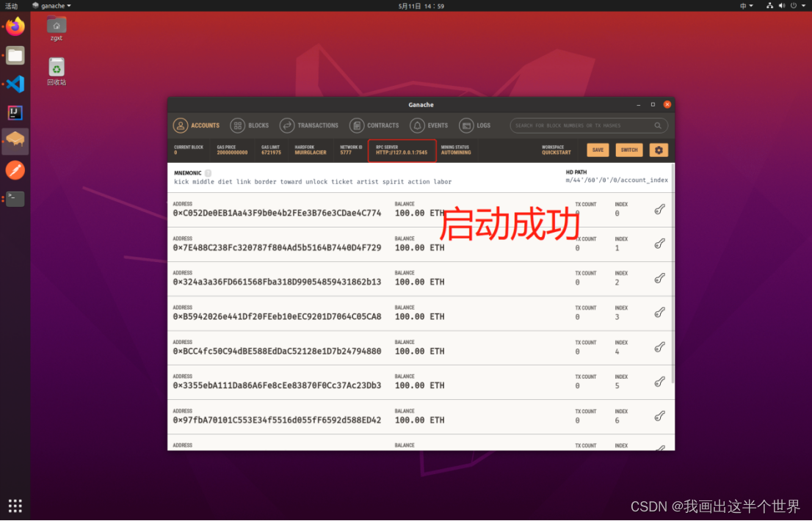Screen dimensions: 812x521
Task: Click the Automining status value
Action: click(456, 153)
